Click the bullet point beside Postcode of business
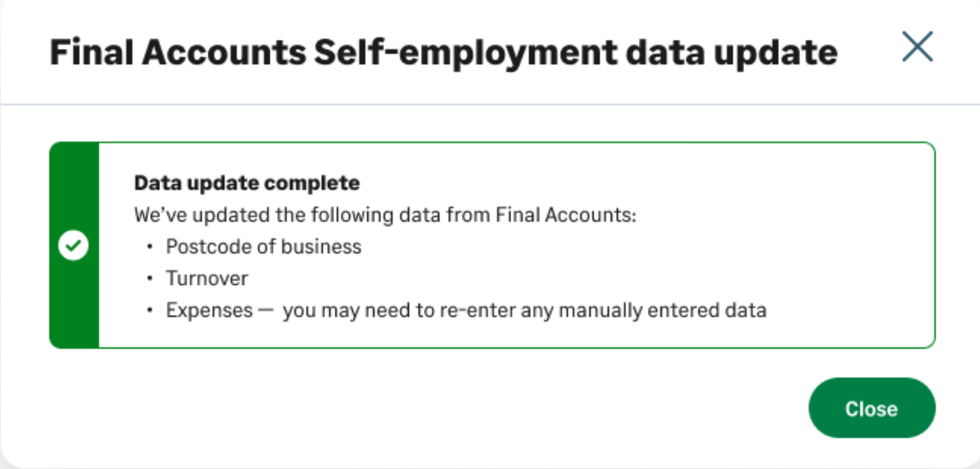 (x=150, y=246)
